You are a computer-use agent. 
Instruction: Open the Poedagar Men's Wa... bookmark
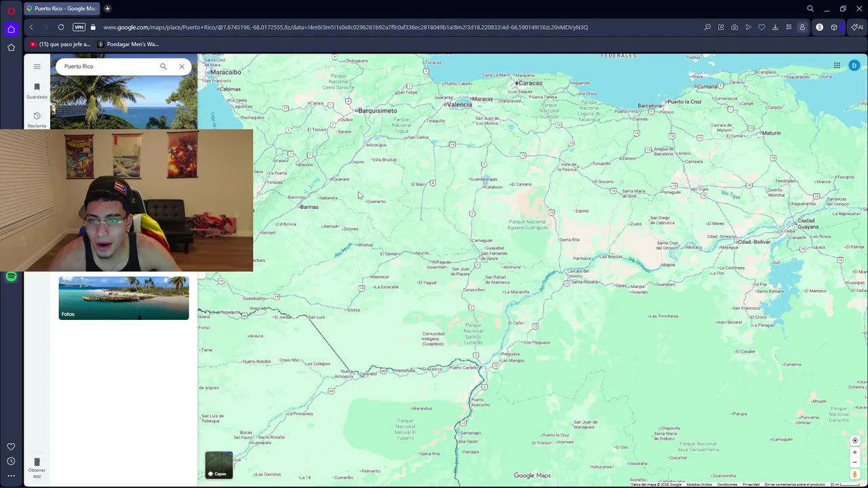click(128, 44)
